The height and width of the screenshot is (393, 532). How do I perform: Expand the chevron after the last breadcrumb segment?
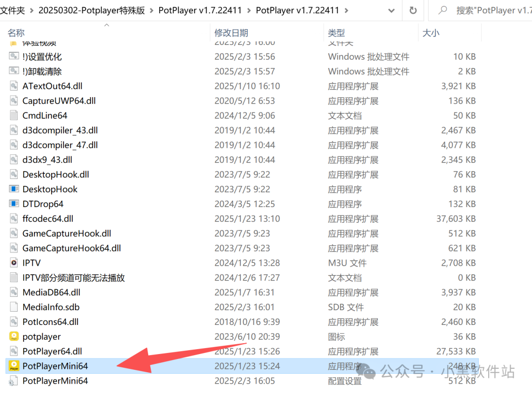[347, 10]
